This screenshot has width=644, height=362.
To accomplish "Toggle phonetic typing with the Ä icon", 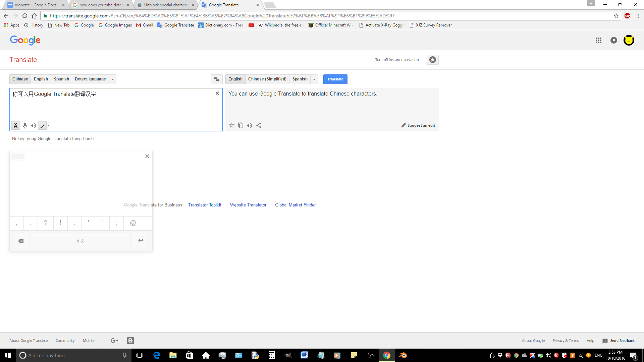I will [15, 125].
